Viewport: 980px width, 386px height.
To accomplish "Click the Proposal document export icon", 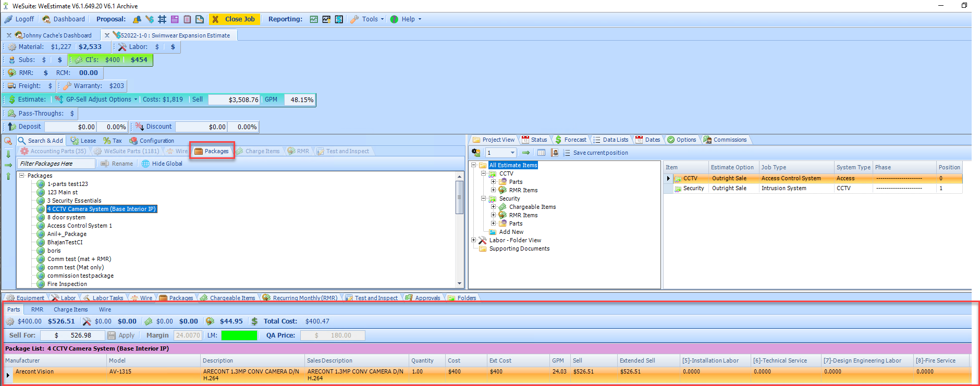I will 200,19.
